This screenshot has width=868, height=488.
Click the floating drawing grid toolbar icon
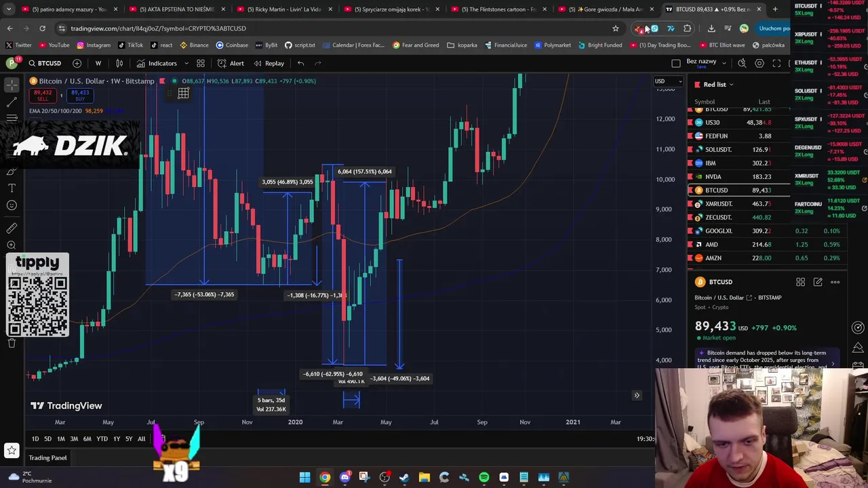[183, 94]
